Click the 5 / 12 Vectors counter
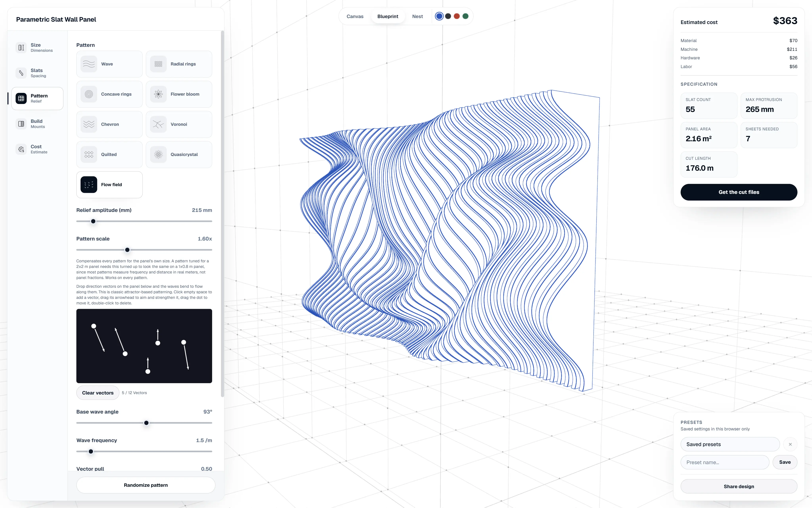Image resolution: width=812 pixels, height=508 pixels. tap(134, 393)
